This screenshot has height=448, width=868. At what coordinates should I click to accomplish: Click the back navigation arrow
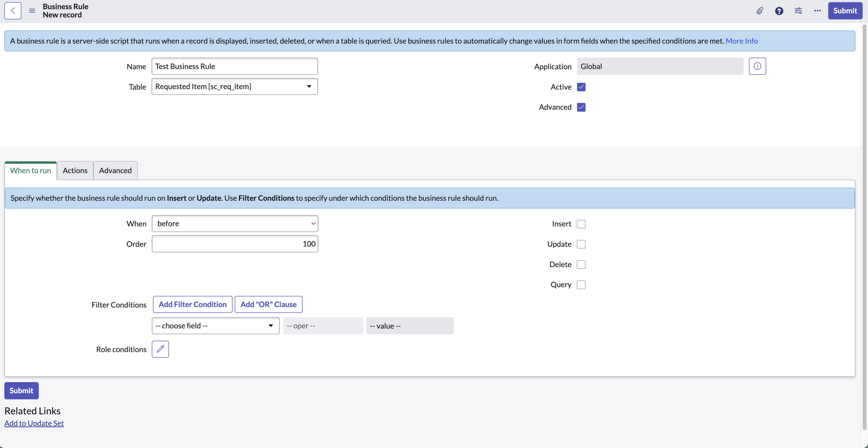[12, 10]
